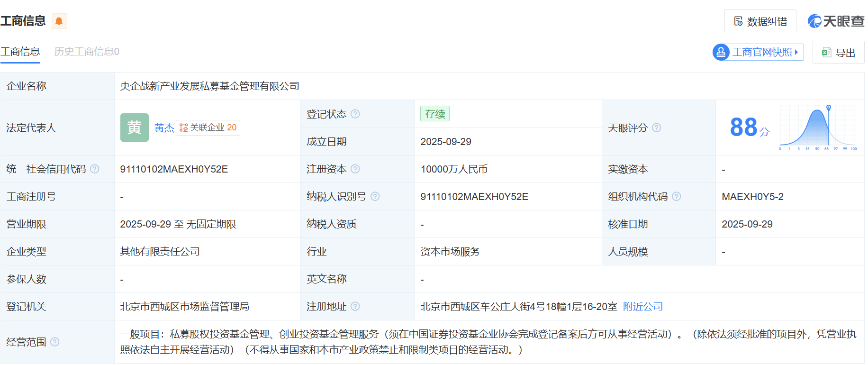Open the 天眼查 logo

pos(836,21)
